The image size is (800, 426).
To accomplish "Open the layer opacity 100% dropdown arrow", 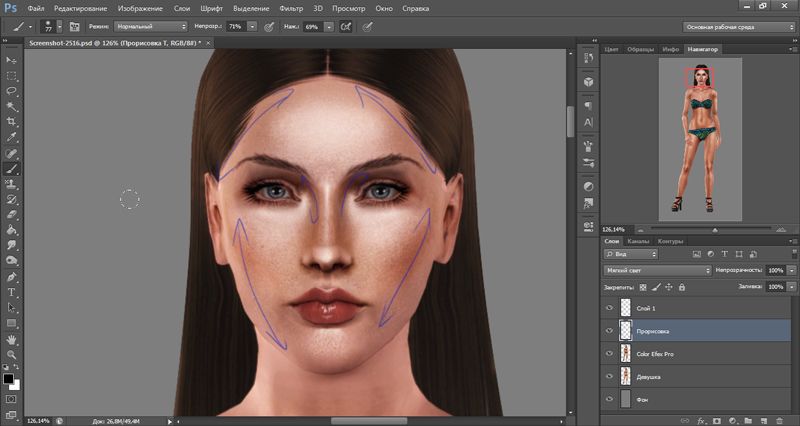I will pos(792,270).
